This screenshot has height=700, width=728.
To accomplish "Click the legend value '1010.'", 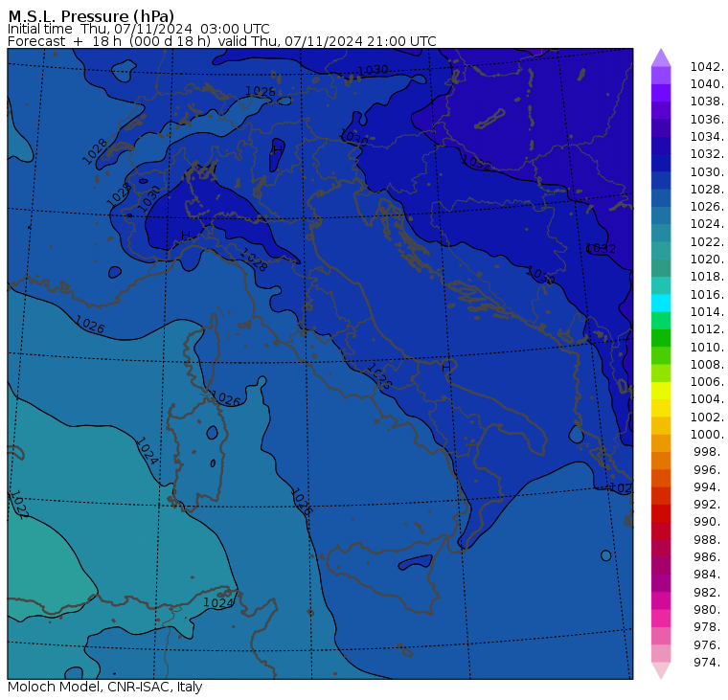I will tap(707, 347).
